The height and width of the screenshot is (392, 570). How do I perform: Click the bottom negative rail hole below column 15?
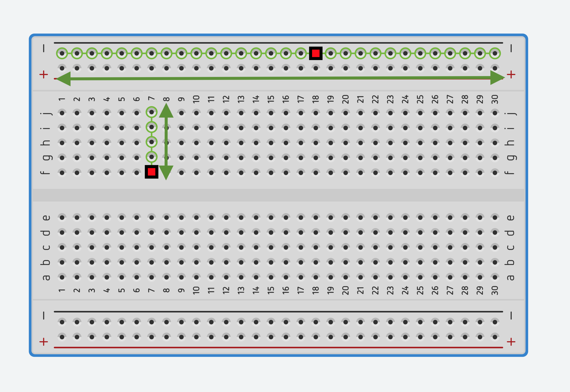(271, 322)
